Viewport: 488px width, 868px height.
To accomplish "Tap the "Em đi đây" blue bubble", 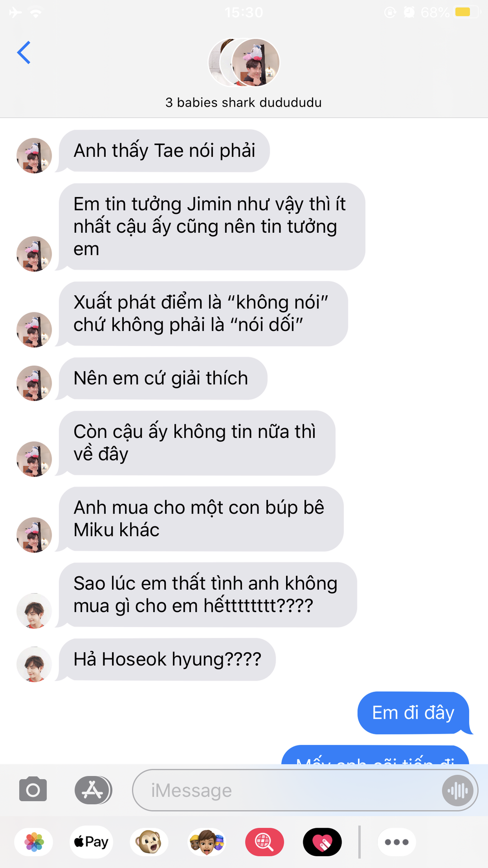I will (414, 713).
